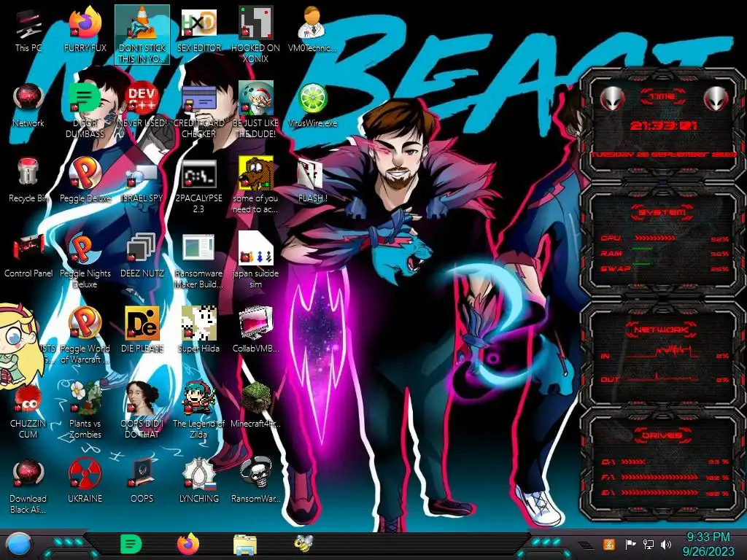The width and height of the screenshot is (747, 560).
Task: Open the Download Black Ali... icon
Action: click(28, 485)
